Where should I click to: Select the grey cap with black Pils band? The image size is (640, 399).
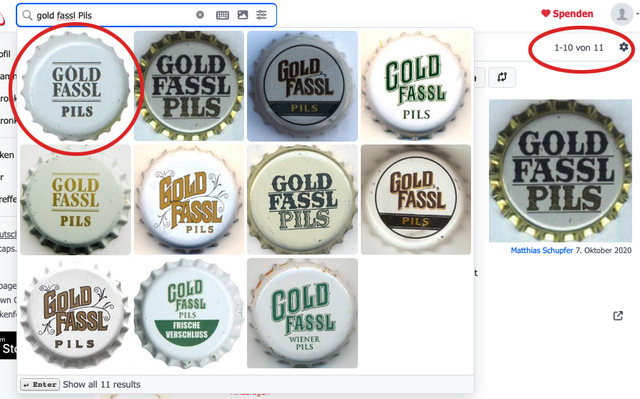click(302, 86)
